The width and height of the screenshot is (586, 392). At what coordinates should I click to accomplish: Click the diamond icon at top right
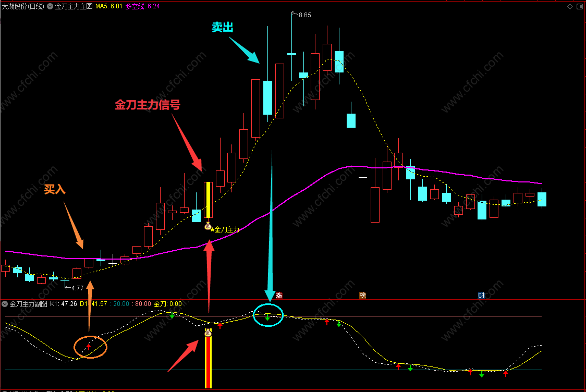pyautogui.click(x=570, y=6)
